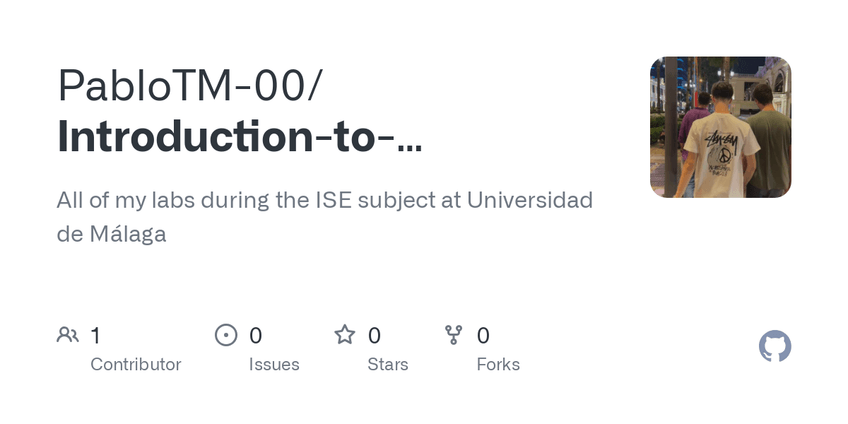This screenshot has width=848, height=424.
Task: Click the "Stars" label
Action: pyautogui.click(x=388, y=364)
